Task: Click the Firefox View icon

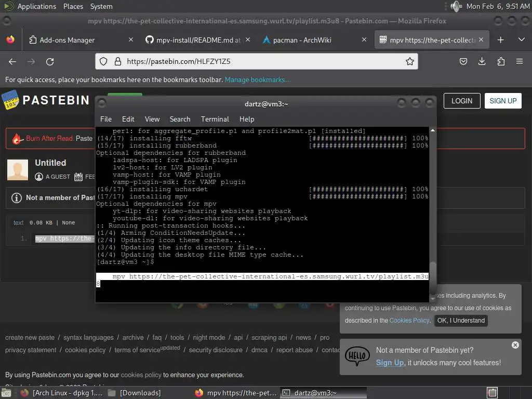Action: (10, 39)
